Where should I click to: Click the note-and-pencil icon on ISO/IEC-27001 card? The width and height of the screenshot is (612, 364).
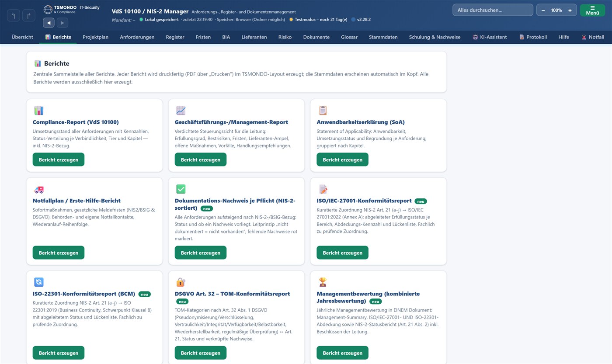pyautogui.click(x=323, y=189)
